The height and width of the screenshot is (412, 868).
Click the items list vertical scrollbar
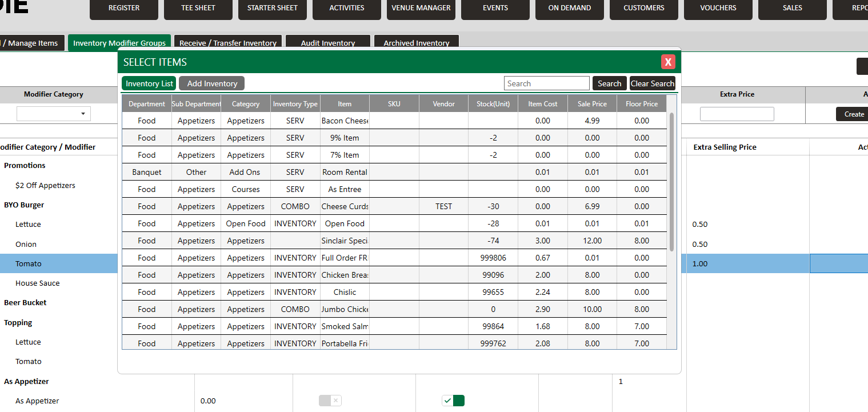pyautogui.click(x=671, y=183)
